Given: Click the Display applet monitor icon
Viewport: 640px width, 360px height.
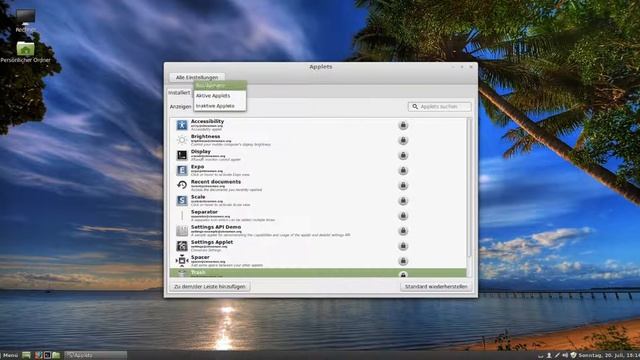Looking at the screenshot, I should pos(182,155).
